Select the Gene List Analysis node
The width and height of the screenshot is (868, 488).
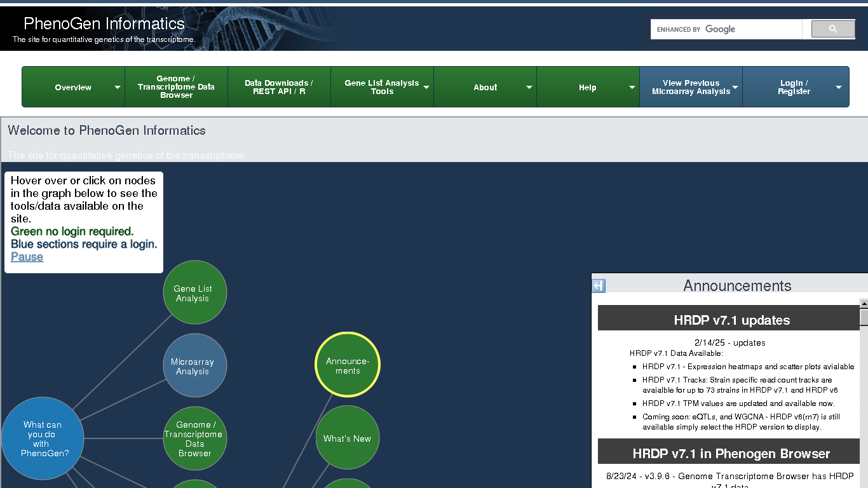click(x=194, y=293)
